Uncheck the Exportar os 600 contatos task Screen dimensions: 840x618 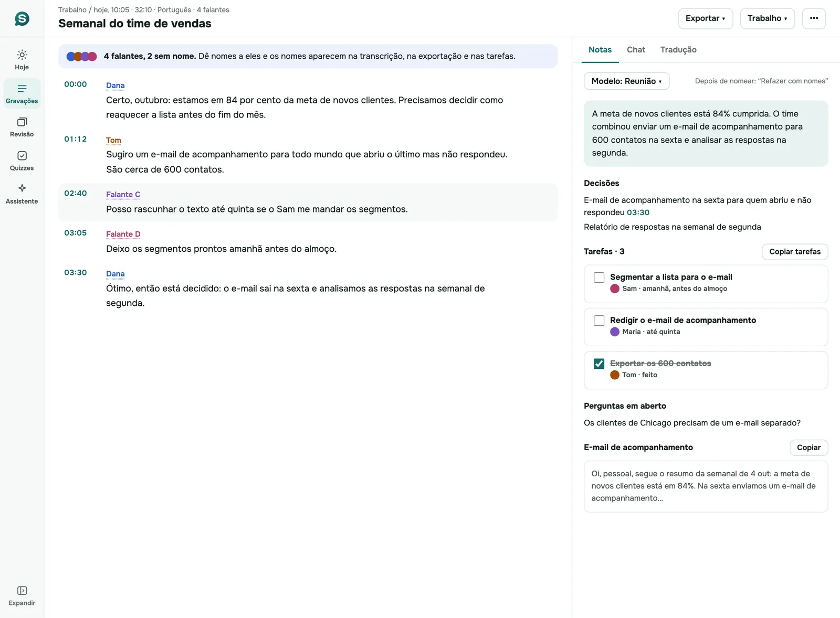(599, 364)
